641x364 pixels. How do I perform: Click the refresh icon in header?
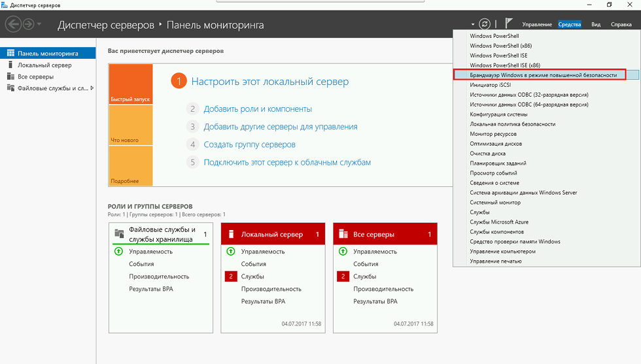point(485,24)
